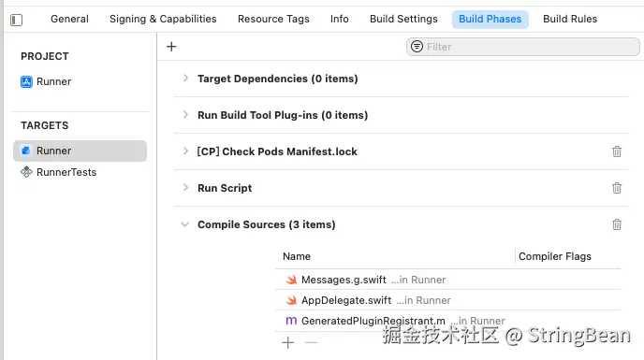Expand the Run Script phase

(x=185, y=188)
